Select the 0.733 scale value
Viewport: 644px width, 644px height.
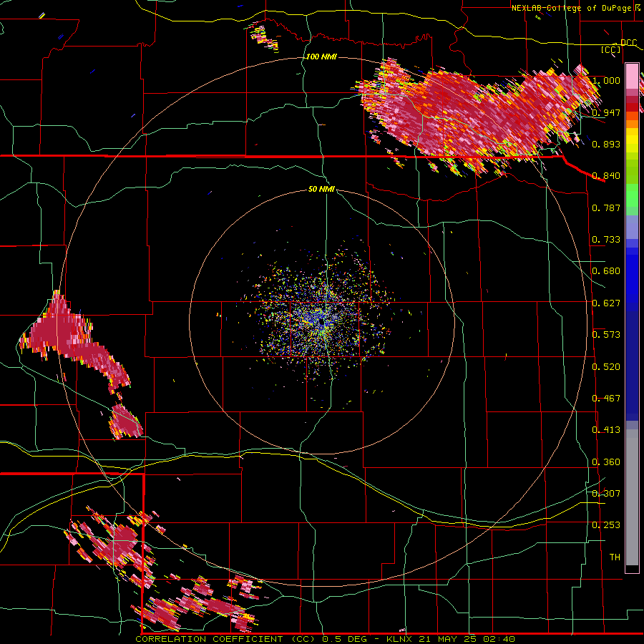pyautogui.click(x=606, y=240)
